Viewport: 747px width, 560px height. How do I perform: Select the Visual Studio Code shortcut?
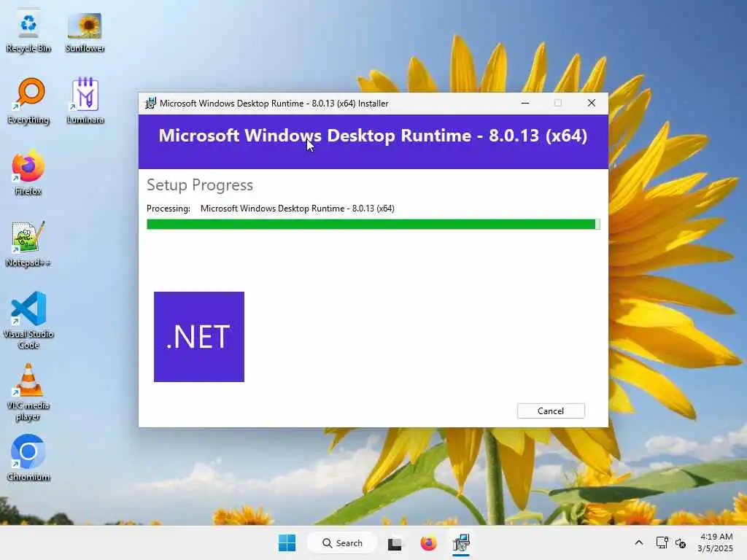tap(28, 321)
